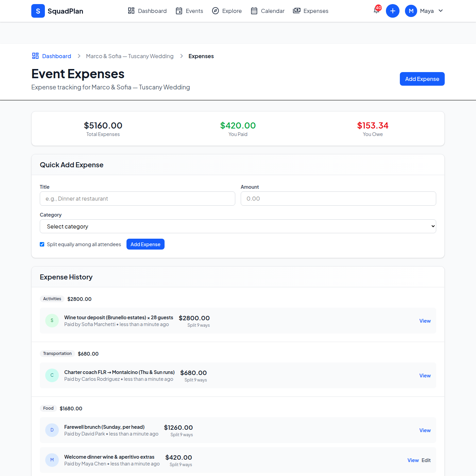Viewport: 476px width, 476px height.
Task: Open the Calendar nav item
Action: click(268, 11)
